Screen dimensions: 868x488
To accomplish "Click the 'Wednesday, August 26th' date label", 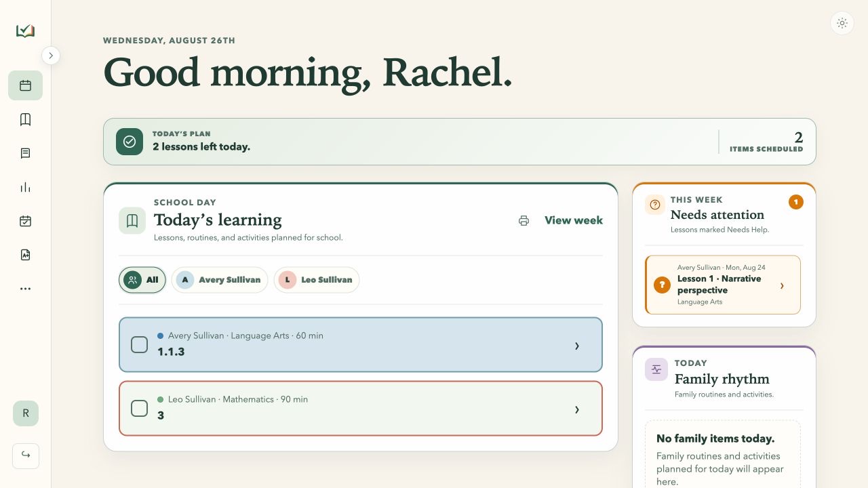I will [x=170, y=41].
